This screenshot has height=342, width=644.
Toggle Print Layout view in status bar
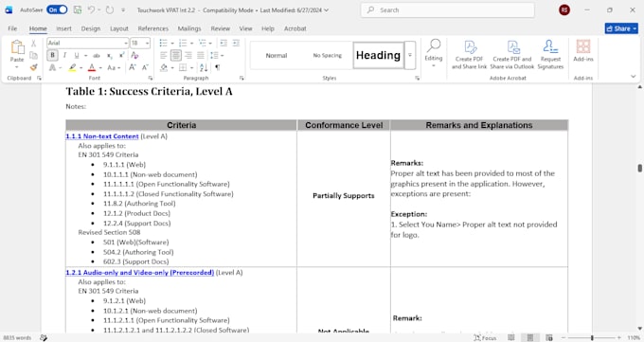click(530, 337)
